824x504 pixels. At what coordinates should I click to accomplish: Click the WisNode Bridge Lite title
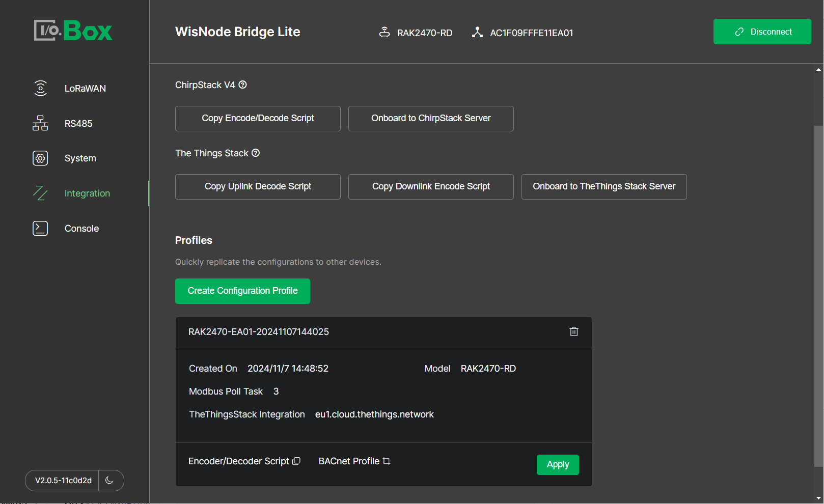[x=238, y=32]
